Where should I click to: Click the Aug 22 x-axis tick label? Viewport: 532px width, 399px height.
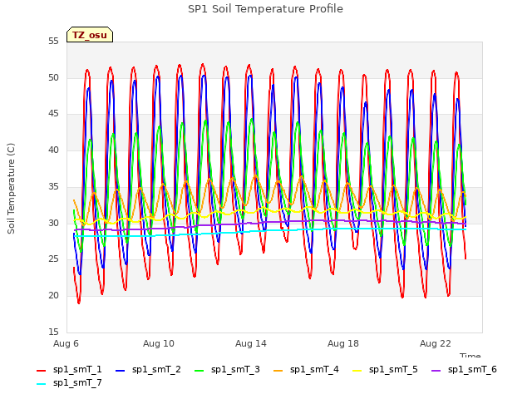click(x=436, y=343)
